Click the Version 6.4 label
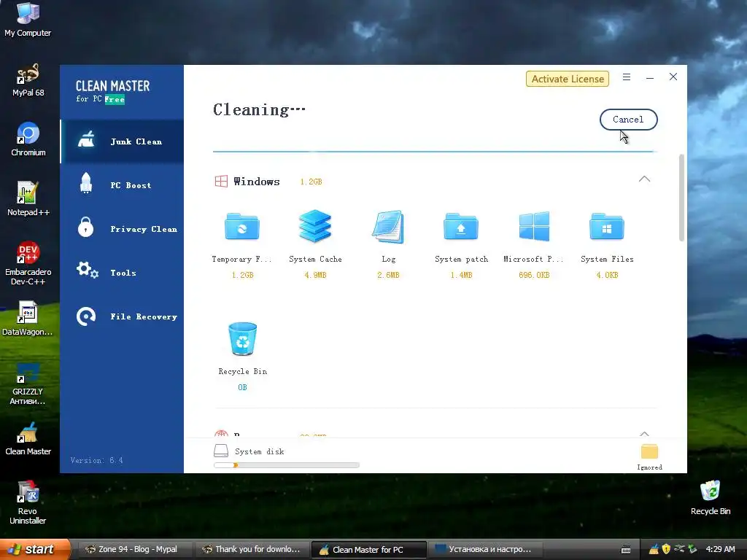The height and width of the screenshot is (560, 747). pos(97,461)
